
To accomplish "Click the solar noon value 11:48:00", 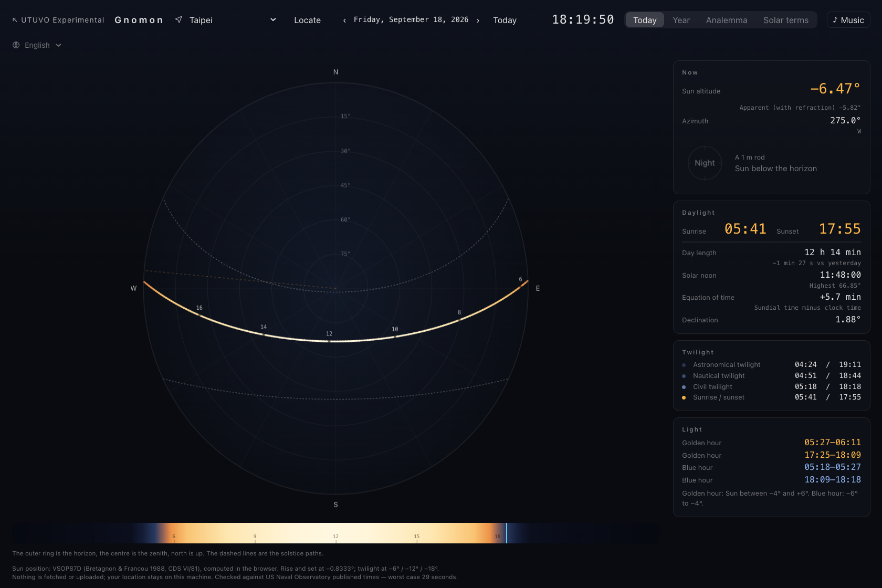I will [x=840, y=275].
